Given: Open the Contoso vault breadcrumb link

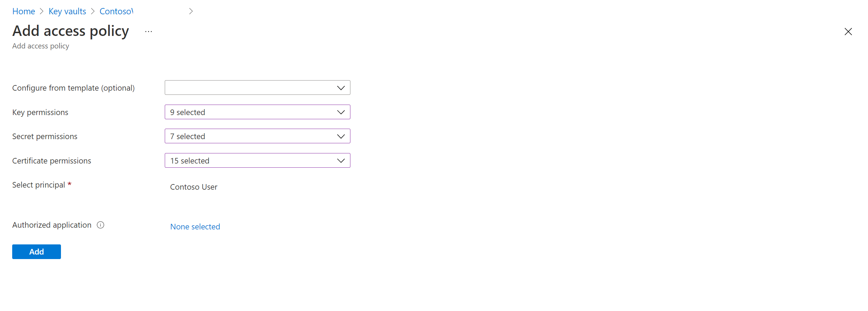Looking at the screenshot, I should (117, 11).
